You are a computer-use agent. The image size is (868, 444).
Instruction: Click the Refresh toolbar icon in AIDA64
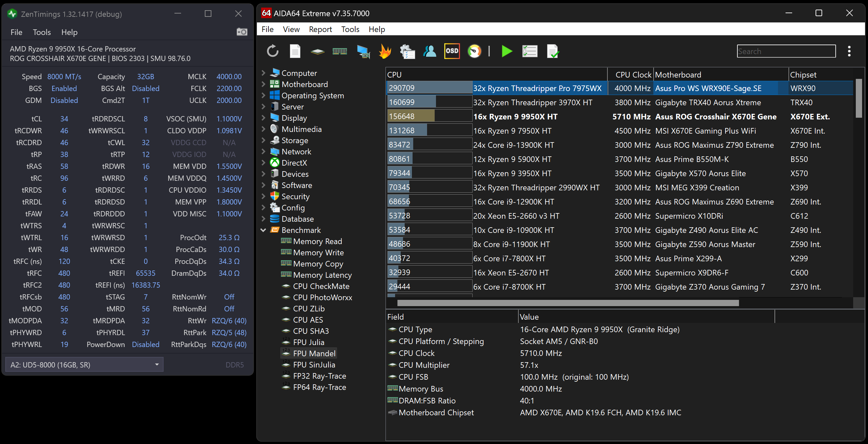(273, 51)
